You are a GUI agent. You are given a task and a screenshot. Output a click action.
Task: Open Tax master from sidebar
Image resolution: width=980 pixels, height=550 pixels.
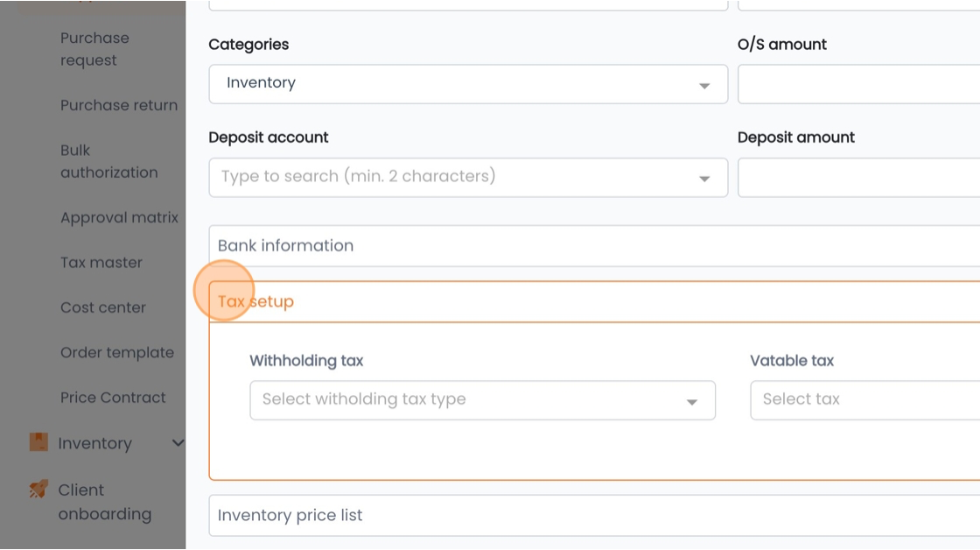coord(101,263)
